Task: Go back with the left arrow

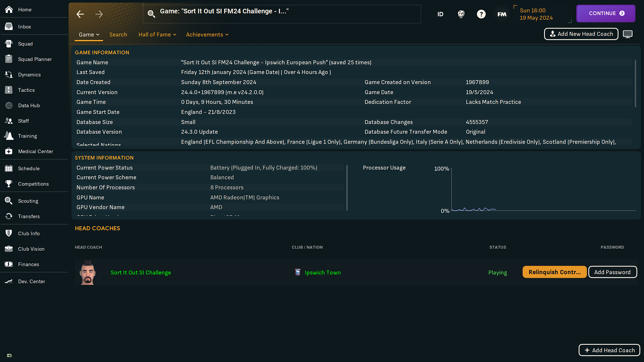Action: coord(80,14)
